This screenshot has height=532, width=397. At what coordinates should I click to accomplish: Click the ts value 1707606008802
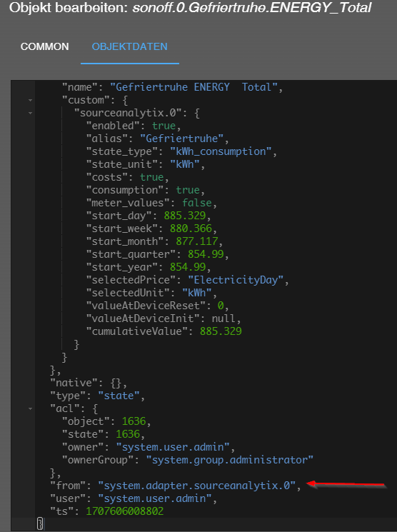(x=124, y=511)
